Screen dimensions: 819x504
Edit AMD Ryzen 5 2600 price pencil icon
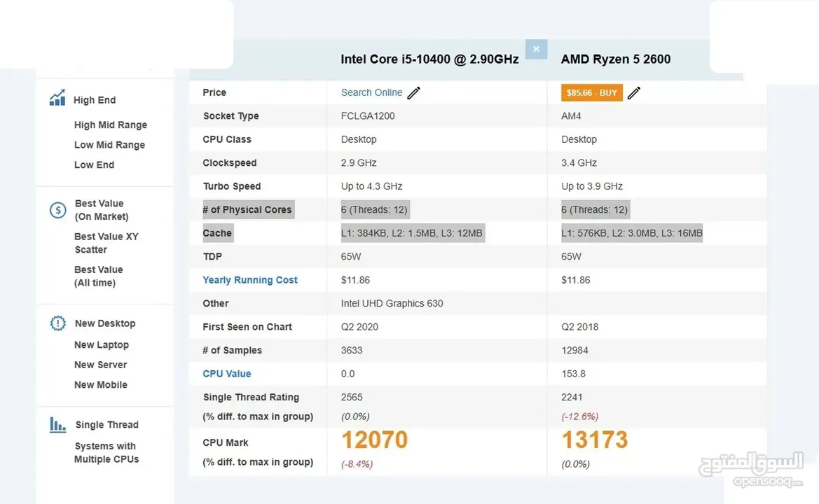pos(633,93)
